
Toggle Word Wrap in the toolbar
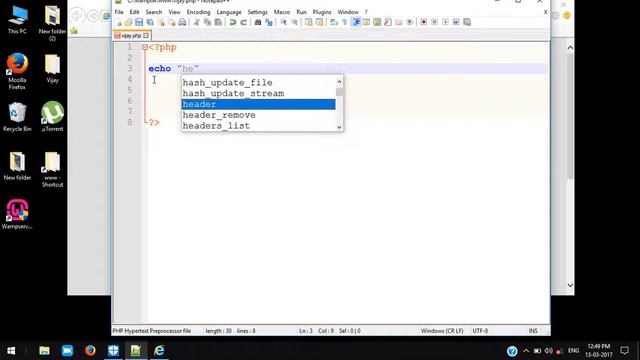pos(334,22)
